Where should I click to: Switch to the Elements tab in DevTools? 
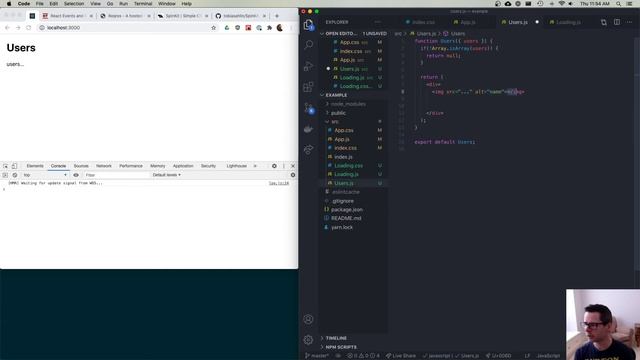(35, 166)
